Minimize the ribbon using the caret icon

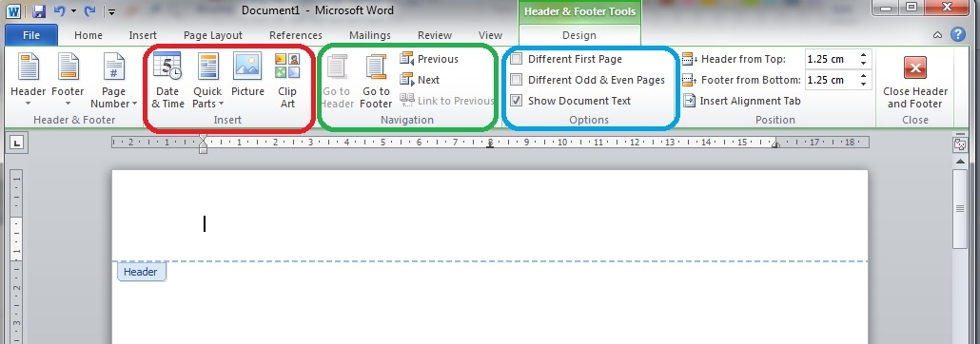[937, 35]
